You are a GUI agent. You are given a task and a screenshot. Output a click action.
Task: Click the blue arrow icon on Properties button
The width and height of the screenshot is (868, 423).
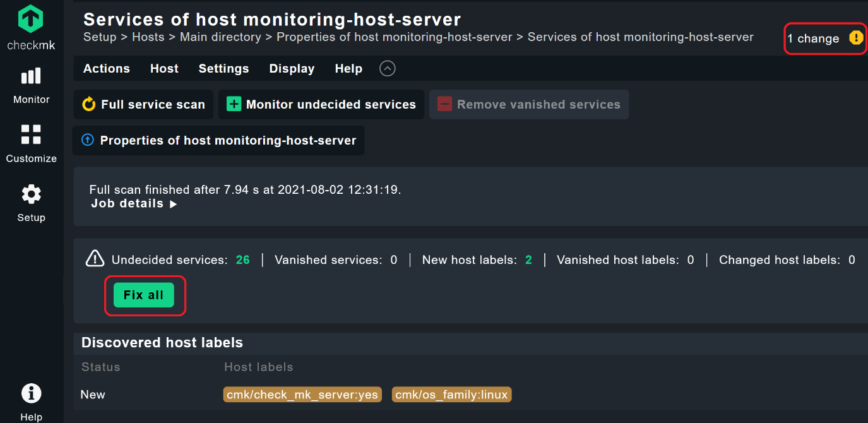click(x=88, y=140)
